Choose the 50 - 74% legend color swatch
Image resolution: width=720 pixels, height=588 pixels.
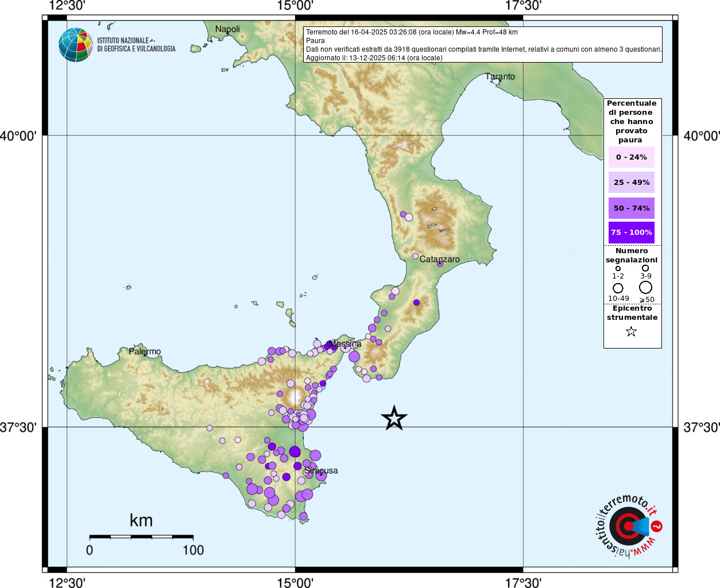631,208
